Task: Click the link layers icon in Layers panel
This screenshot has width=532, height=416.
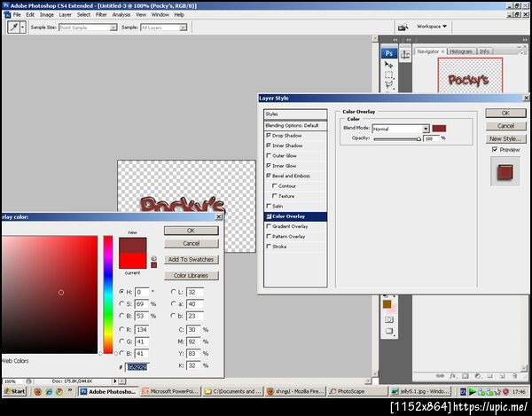Action: 440,376
